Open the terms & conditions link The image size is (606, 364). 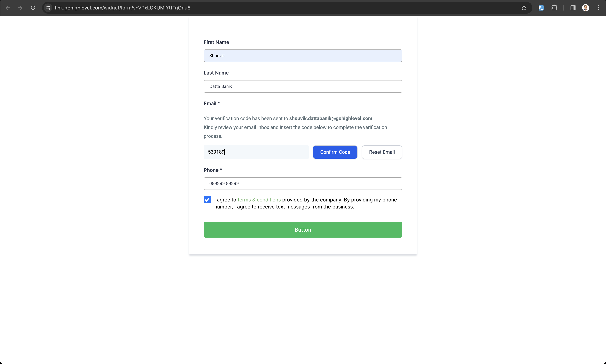coord(259,200)
